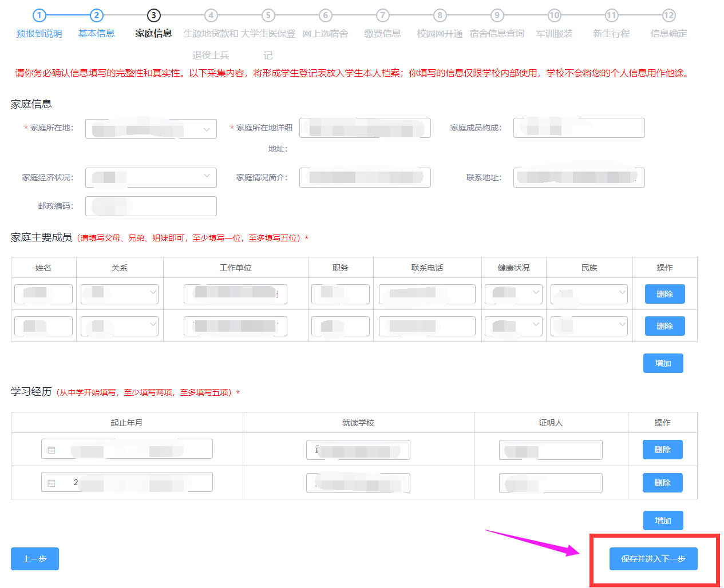The height and width of the screenshot is (588, 724).
Task: Switch to 军训服装 step label
Action: tap(554, 34)
